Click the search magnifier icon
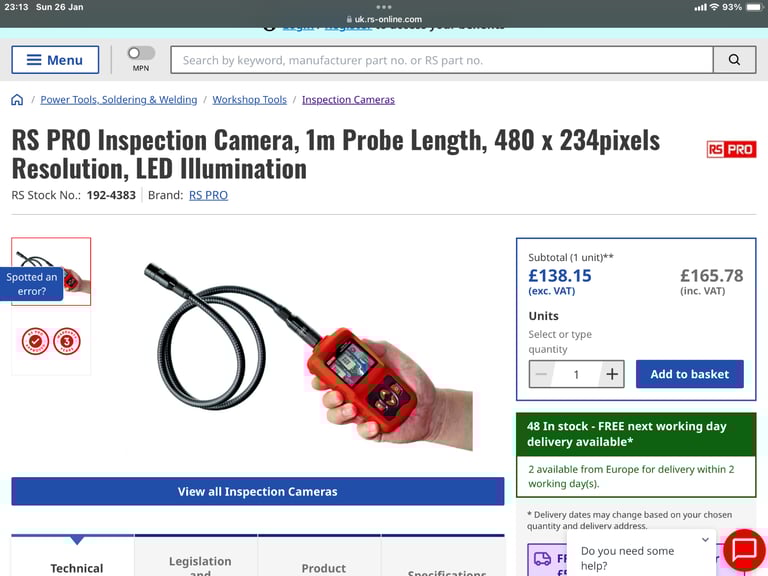This screenshot has height=576, width=768. tap(734, 60)
